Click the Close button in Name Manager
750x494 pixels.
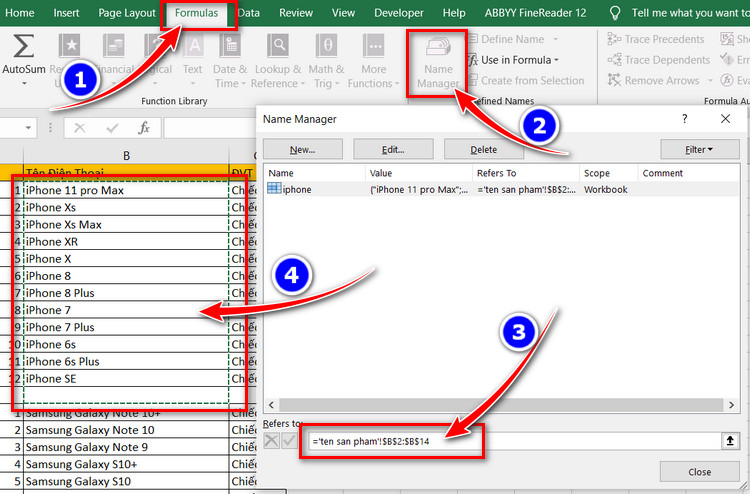tap(699, 472)
